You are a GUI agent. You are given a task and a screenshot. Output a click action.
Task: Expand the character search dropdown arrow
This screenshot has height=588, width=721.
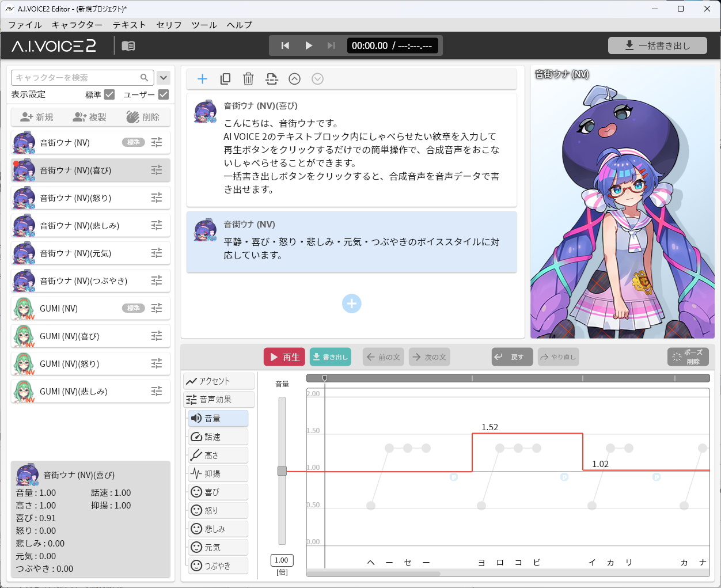(164, 78)
